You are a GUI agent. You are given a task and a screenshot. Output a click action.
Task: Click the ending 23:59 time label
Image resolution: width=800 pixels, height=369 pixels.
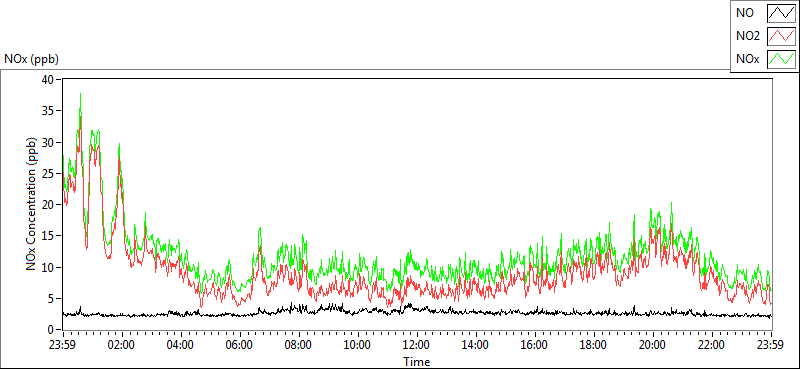[771, 345]
